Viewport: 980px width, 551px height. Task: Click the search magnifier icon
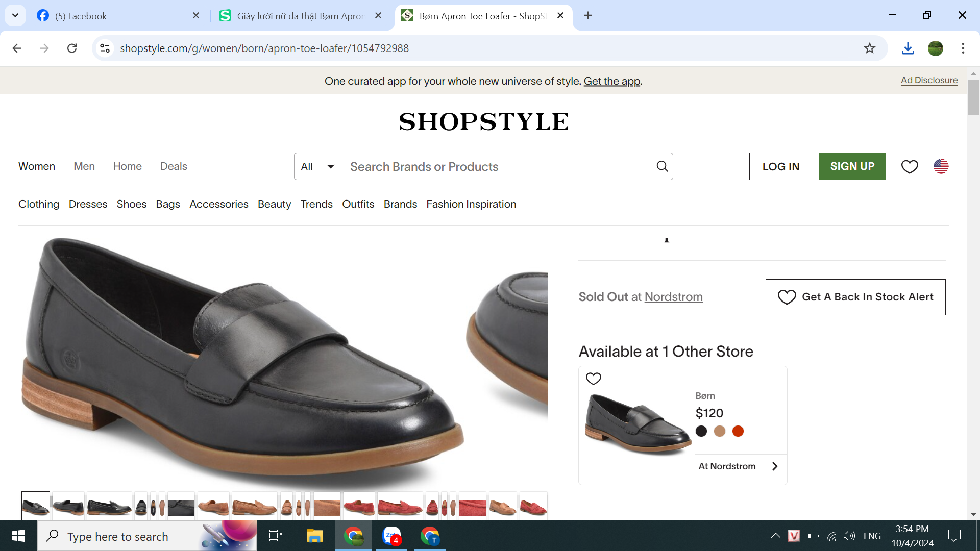click(x=662, y=166)
